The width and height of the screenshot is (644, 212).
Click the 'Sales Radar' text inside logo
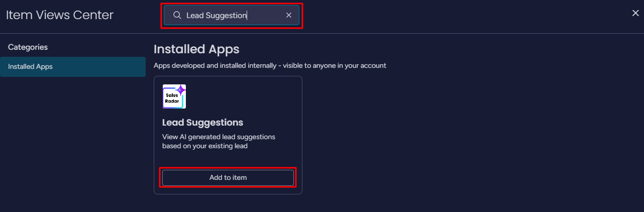pyautogui.click(x=172, y=98)
